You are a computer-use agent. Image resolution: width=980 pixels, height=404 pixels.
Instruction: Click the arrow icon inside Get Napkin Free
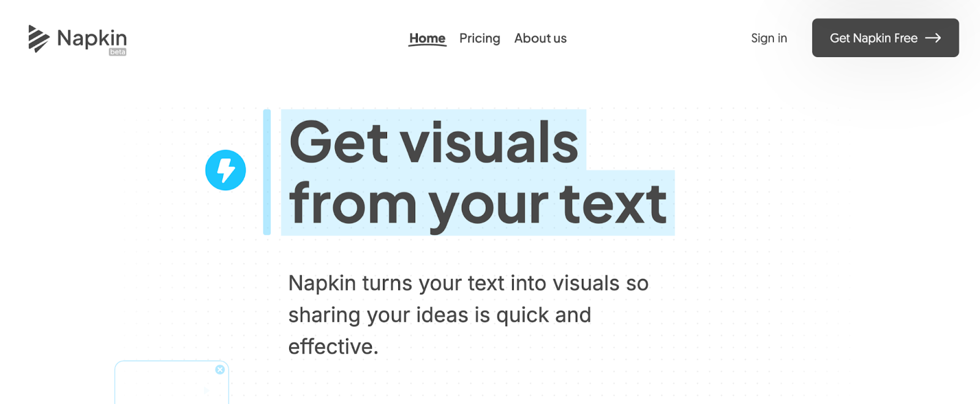933,38
